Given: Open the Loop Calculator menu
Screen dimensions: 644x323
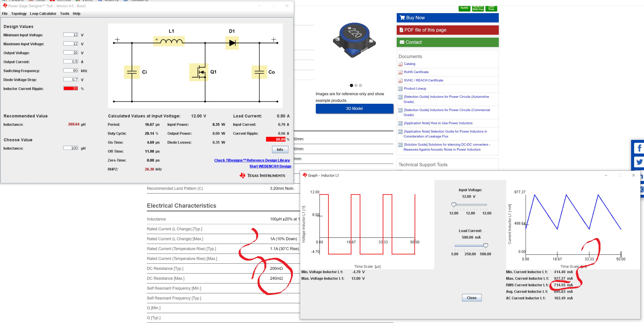Looking at the screenshot, I should pyautogui.click(x=43, y=13).
